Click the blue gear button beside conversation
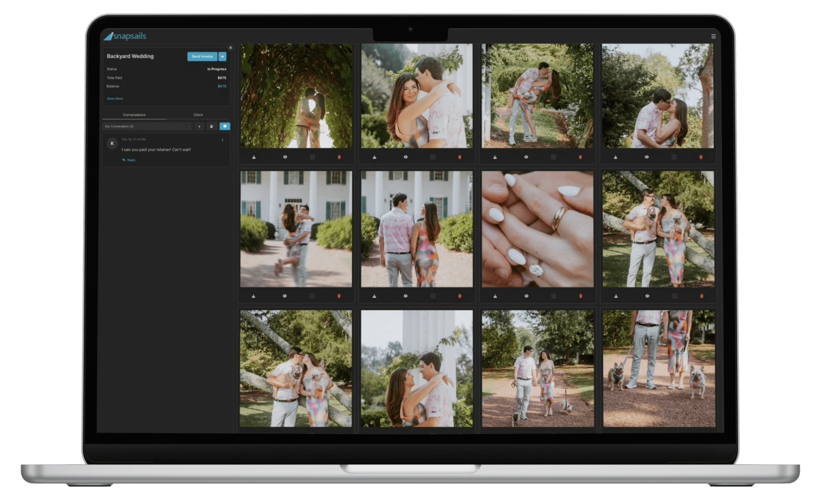This screenshot has height=504, width=815. tap(225, 126)
